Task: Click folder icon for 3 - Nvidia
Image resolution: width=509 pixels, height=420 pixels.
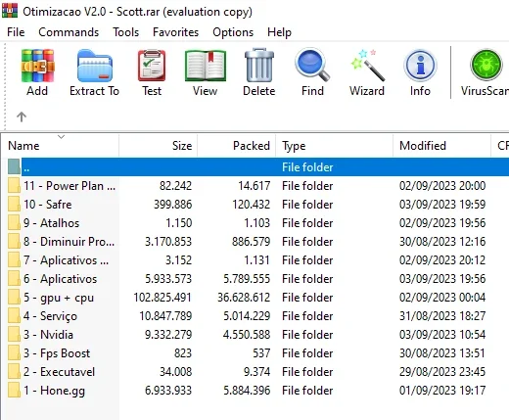Action: (x=14, y=335)
